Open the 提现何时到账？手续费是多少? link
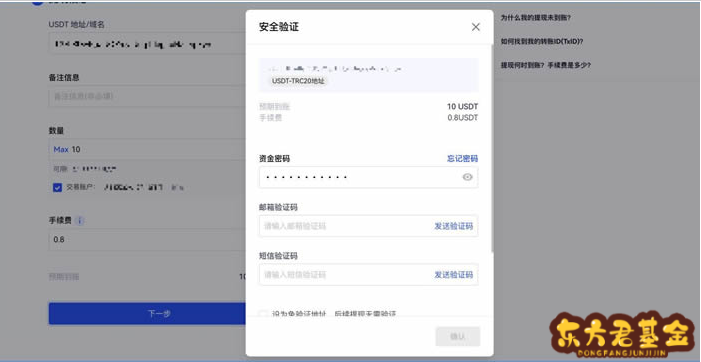Viewport: 701px width, 362px height. pyautogui.click(x=545, y=65)
